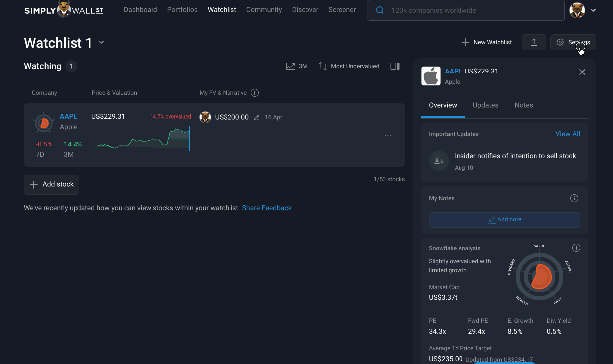Click the search magnifier icon
The image size is (613, 364).
coord(380,10)
